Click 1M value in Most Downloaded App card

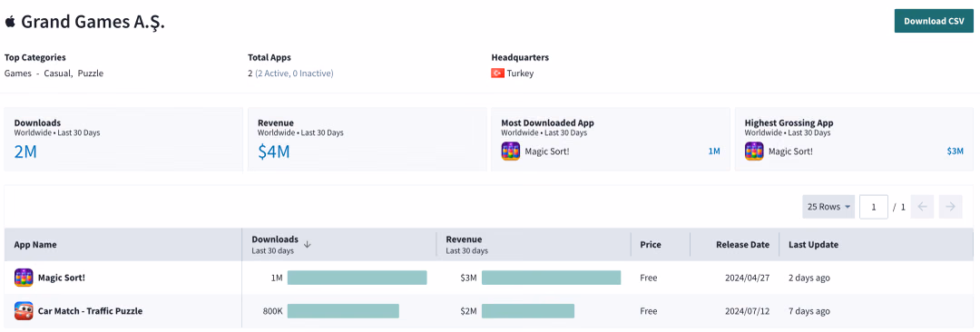tap(714, 151)
